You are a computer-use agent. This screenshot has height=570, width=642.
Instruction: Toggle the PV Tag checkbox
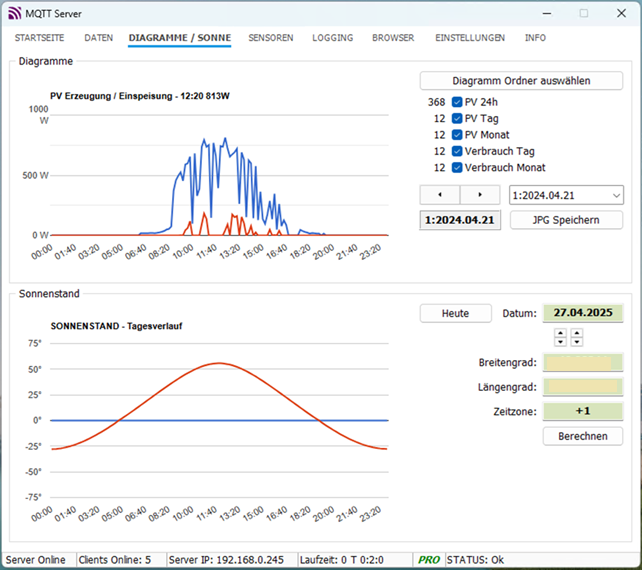457,118
